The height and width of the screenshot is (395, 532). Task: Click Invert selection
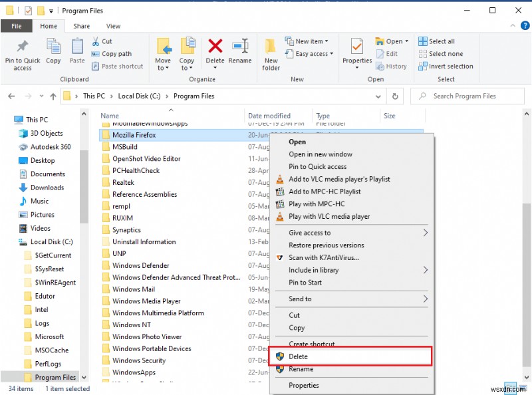click(x=446, y=66)
